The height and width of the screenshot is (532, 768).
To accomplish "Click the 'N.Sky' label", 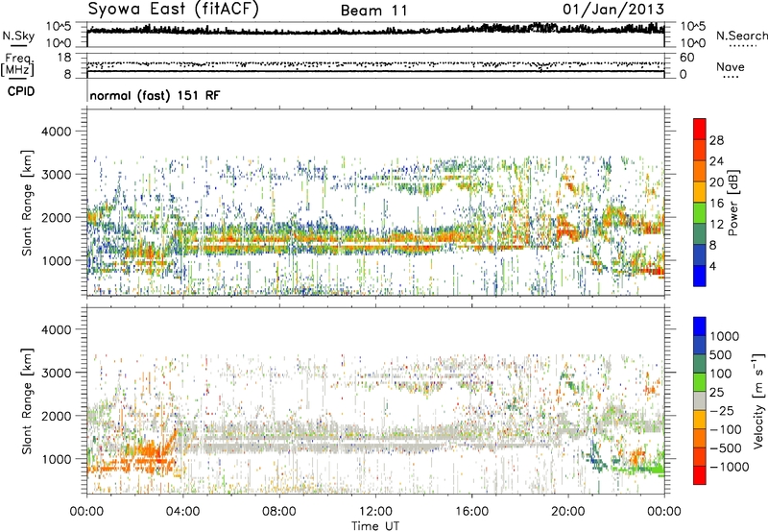I will 18,36.
